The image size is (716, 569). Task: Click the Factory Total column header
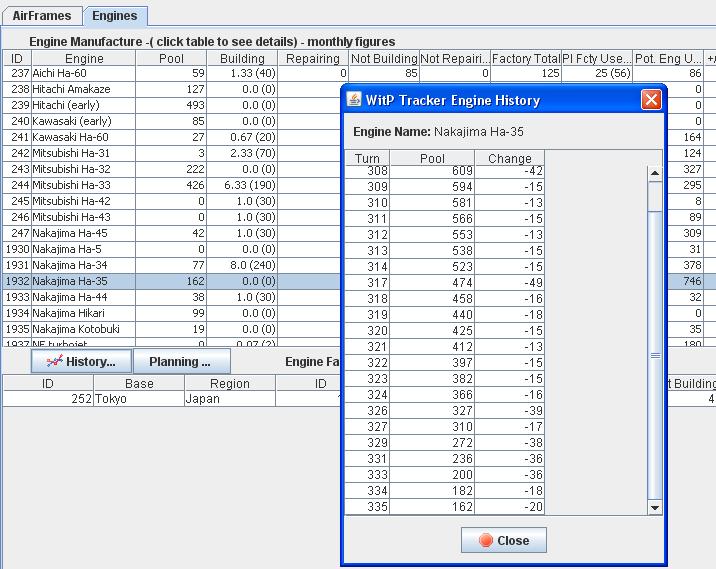tap(526, 58)
